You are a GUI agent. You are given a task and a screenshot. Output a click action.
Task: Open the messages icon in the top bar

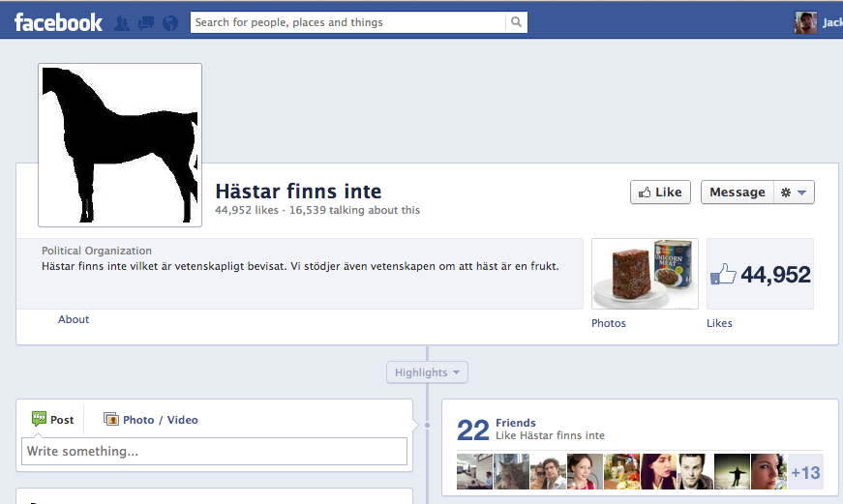[146, 23]
